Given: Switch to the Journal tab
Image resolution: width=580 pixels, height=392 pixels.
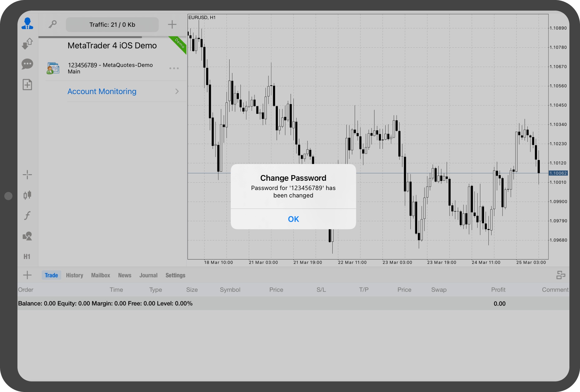Looking at the screenshot, I should tap(148, 275).
